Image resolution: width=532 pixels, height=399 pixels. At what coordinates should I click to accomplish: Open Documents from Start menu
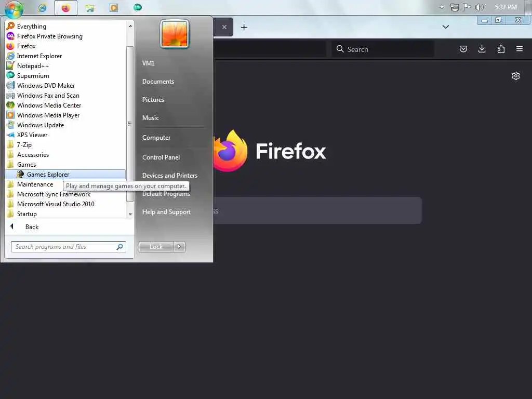[x=158, y=82]
